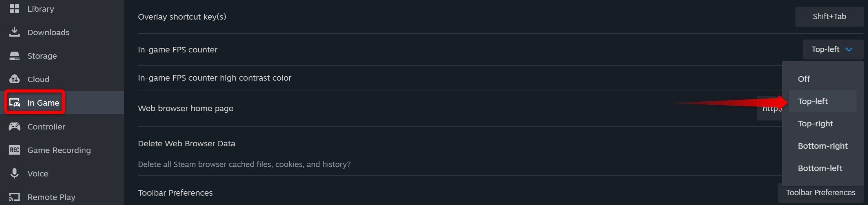This screenshot has height=205, width=868.
Task: Expand the In-game FPS counter dropdown
Action: pos(833,49)
